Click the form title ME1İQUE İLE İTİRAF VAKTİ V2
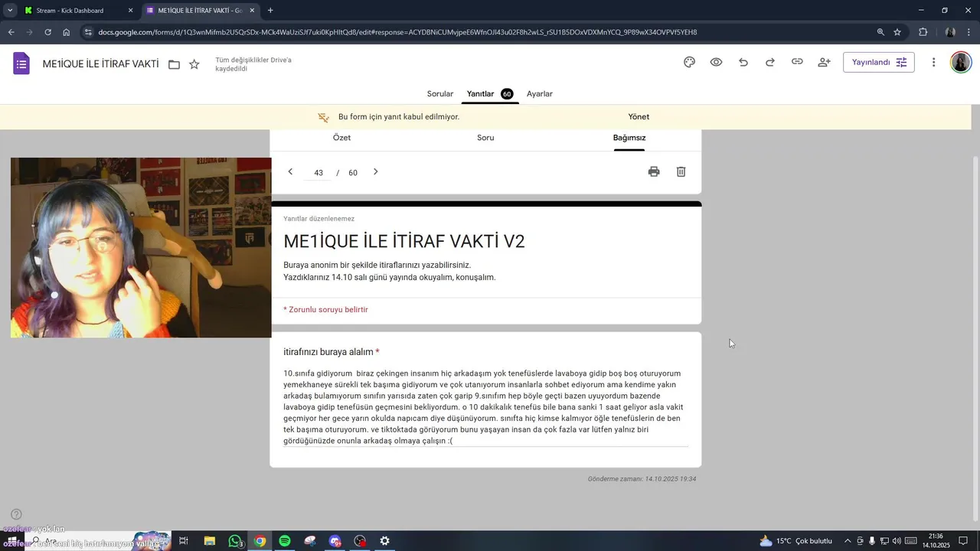 (404, 242)
